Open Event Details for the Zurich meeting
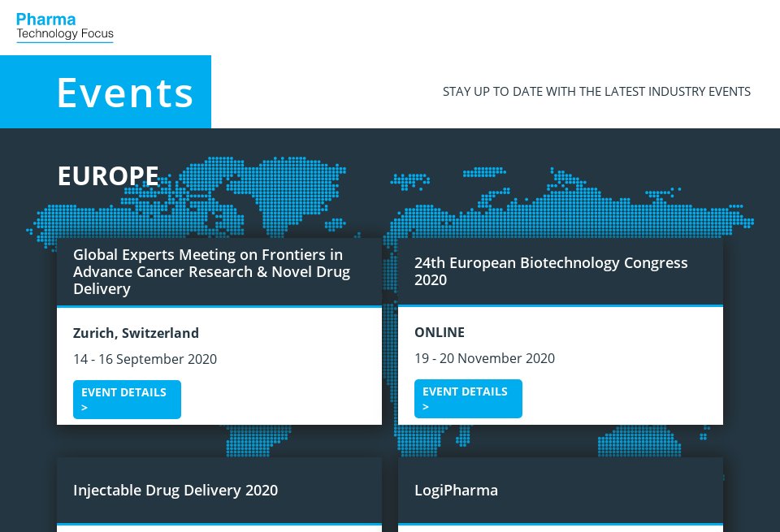The height and width of the screenshot is (532, 780). point(123,392)
